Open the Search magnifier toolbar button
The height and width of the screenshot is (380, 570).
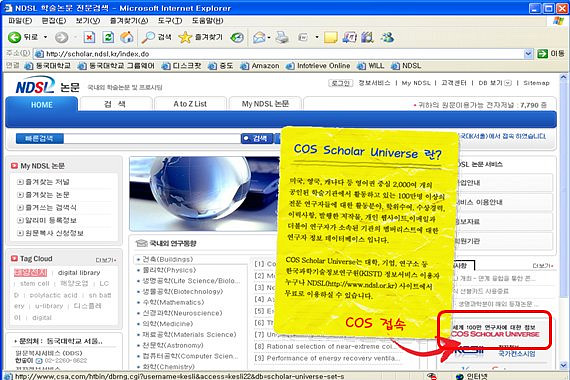(157, 37)
